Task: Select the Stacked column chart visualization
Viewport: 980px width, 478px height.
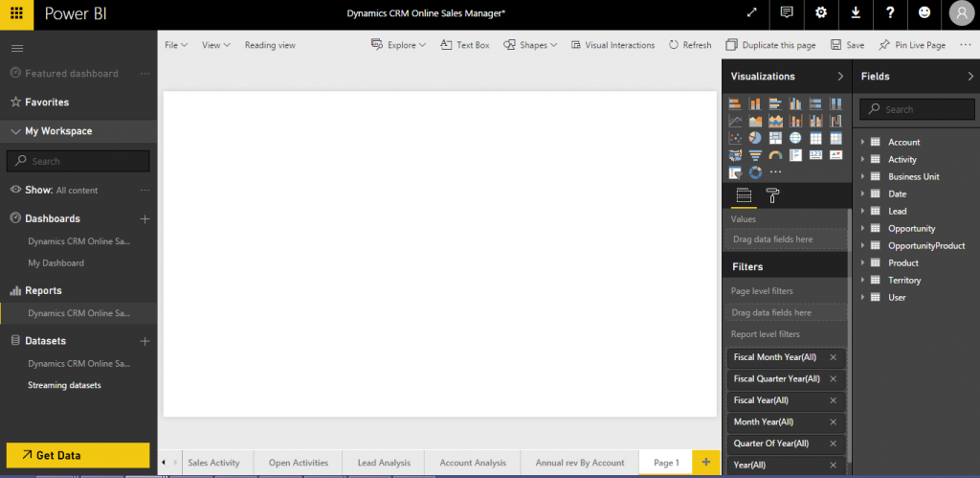Action: 755,103
